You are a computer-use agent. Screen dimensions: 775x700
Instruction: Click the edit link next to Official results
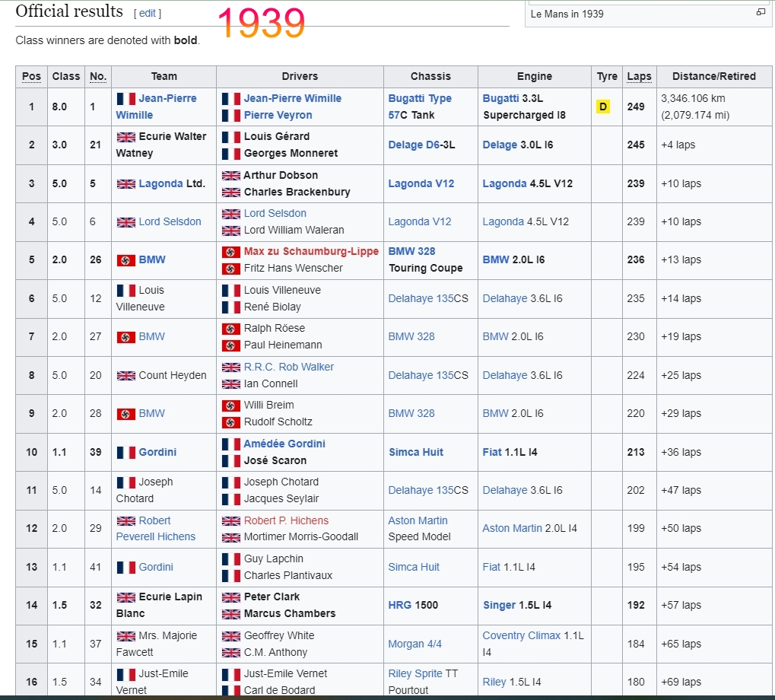pyautogui.click(x=148, y=14)
